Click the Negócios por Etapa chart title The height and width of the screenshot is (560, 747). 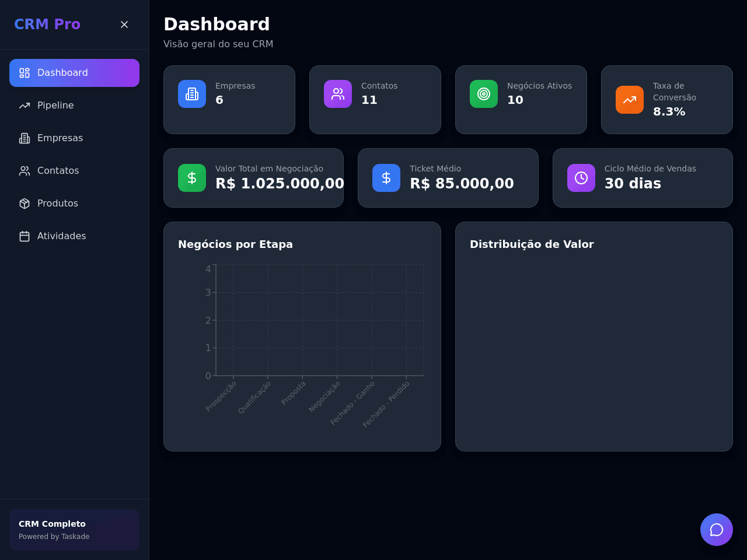235,244
